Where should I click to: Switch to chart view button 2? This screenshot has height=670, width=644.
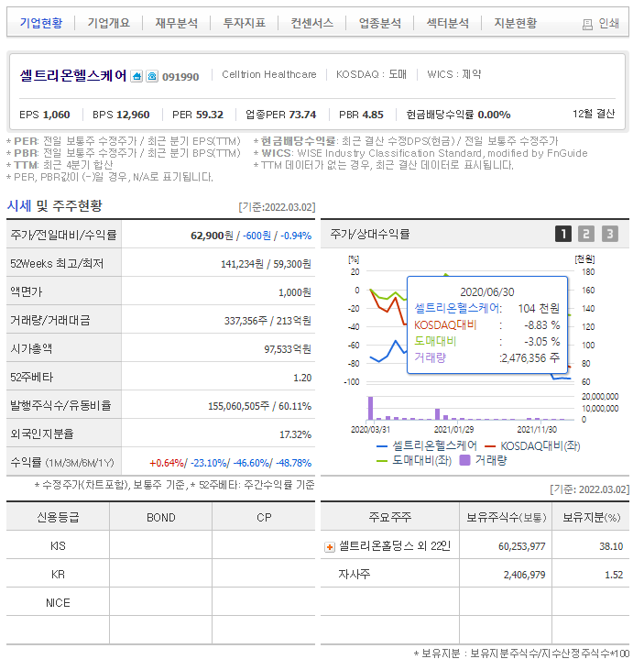[586, 234]
